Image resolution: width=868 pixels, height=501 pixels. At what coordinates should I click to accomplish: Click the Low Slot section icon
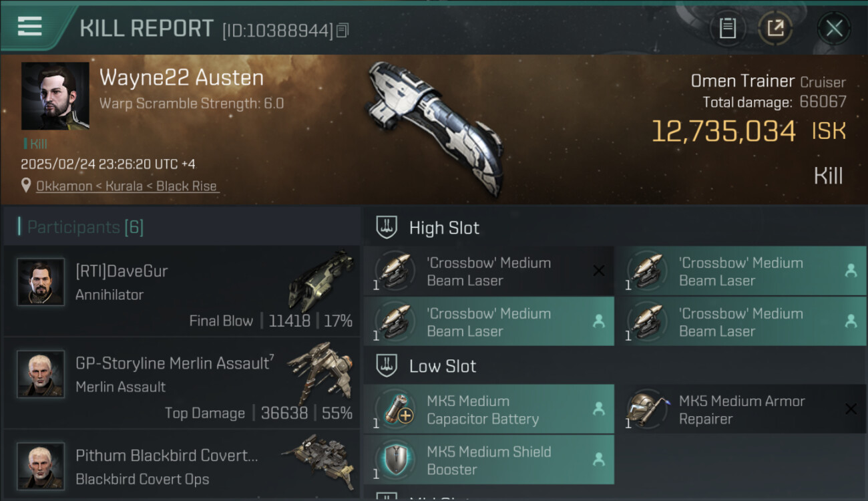[387, 365]
